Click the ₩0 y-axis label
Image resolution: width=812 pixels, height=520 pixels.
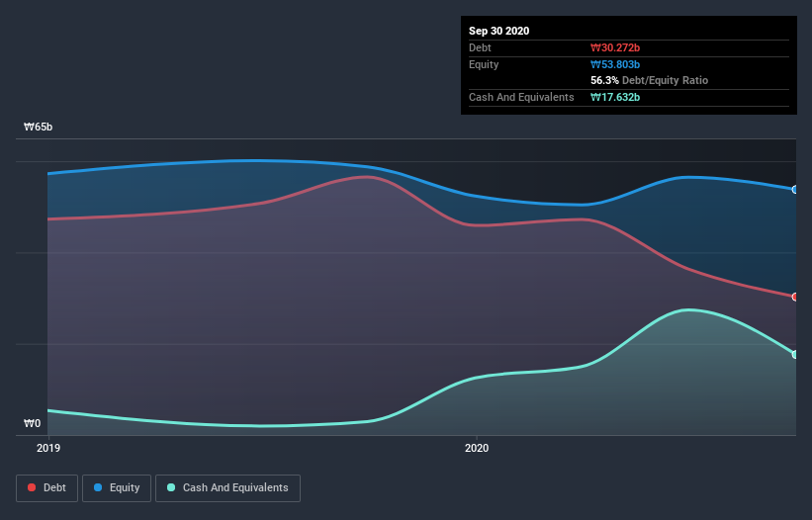pos(32,423)
